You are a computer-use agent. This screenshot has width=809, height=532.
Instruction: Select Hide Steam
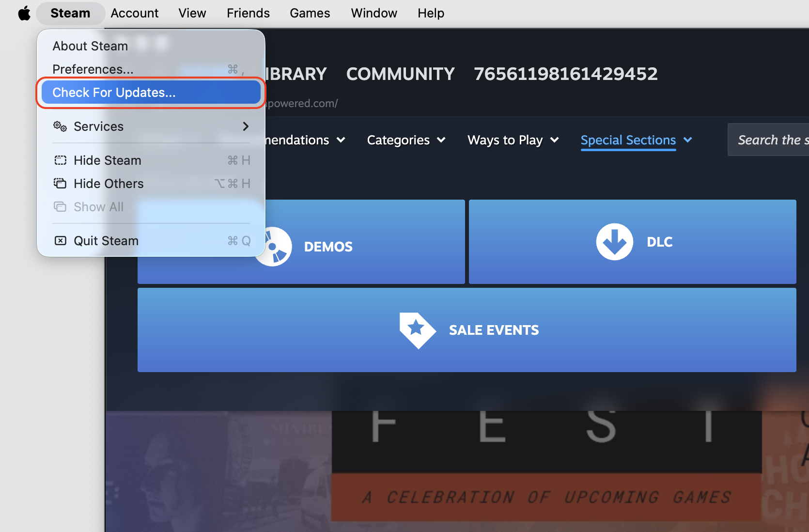[x=151, y=160]
